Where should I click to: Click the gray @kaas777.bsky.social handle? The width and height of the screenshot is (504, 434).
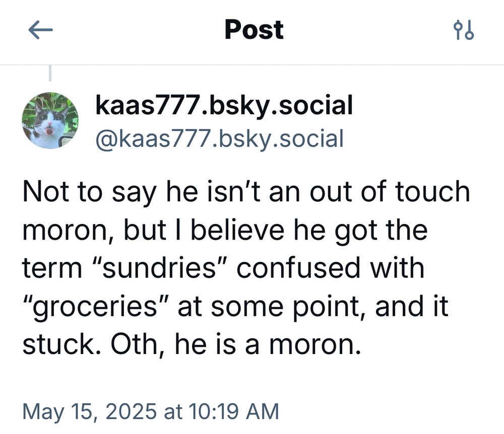[220, 139]
